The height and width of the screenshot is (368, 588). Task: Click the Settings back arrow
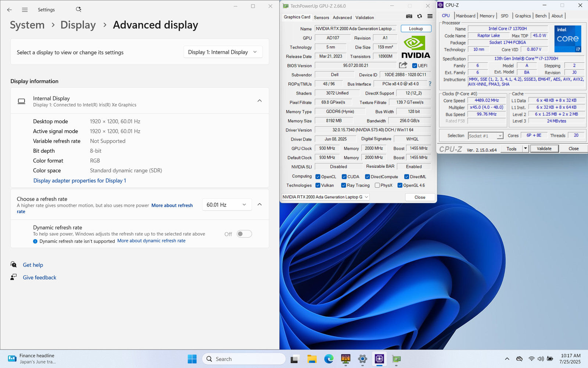[10, 10]
